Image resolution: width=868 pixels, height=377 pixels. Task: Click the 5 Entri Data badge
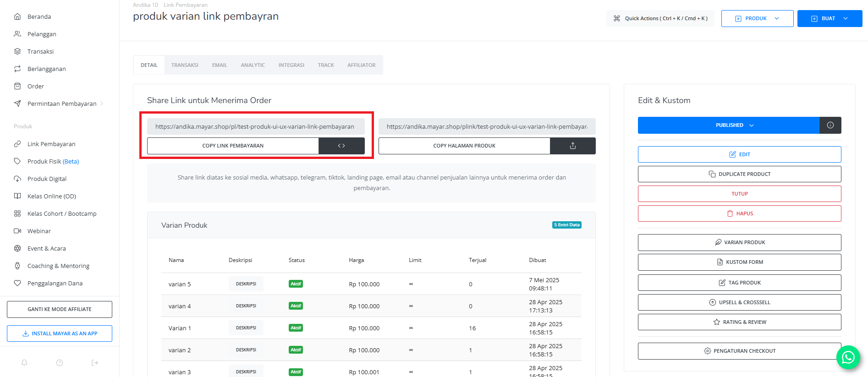567,225
